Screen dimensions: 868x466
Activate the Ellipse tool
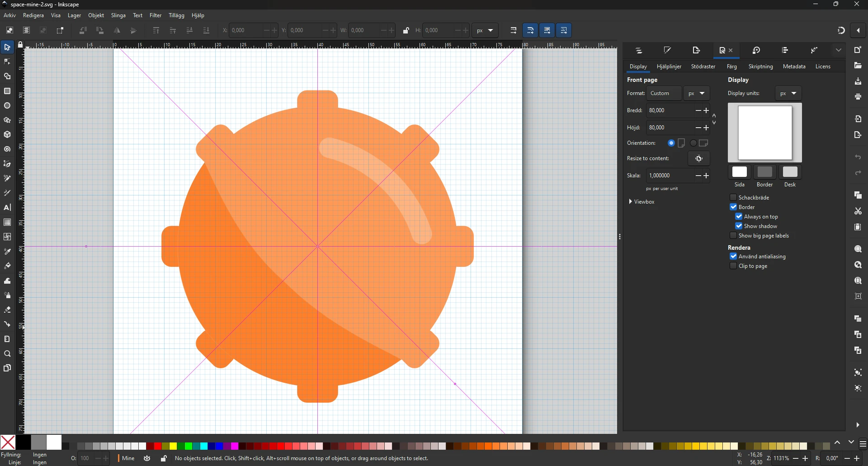[x=7, y=105]
